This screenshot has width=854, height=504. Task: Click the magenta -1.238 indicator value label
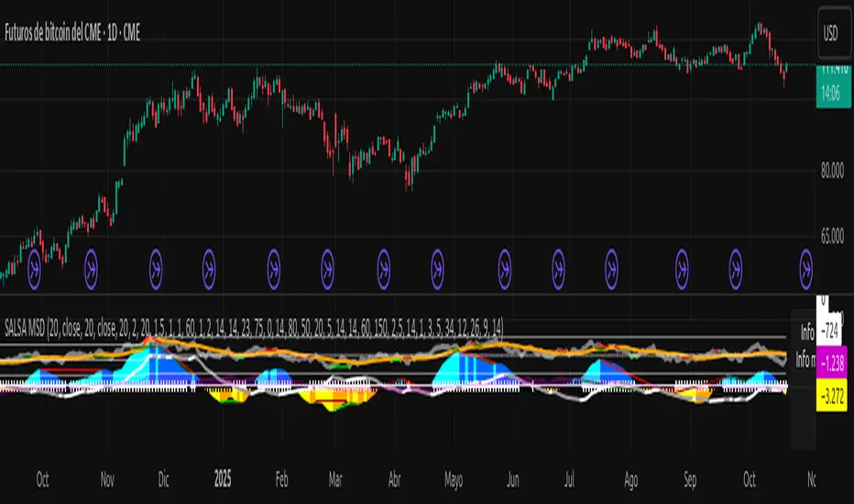(832, 364)
